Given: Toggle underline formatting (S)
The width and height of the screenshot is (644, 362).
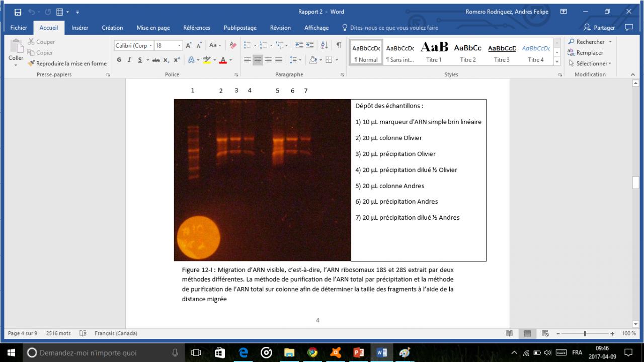Looking at the screenshot, I should (140, 60).
